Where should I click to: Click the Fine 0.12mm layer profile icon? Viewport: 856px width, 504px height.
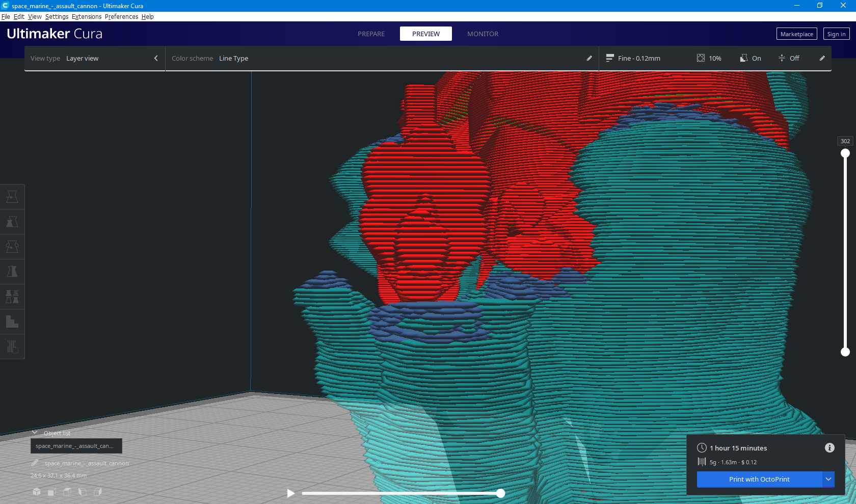610,58
